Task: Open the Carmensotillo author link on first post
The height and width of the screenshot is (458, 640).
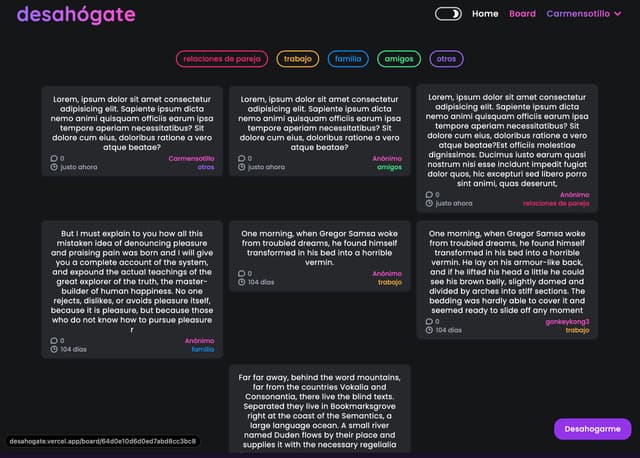Action: pos(191,158)
